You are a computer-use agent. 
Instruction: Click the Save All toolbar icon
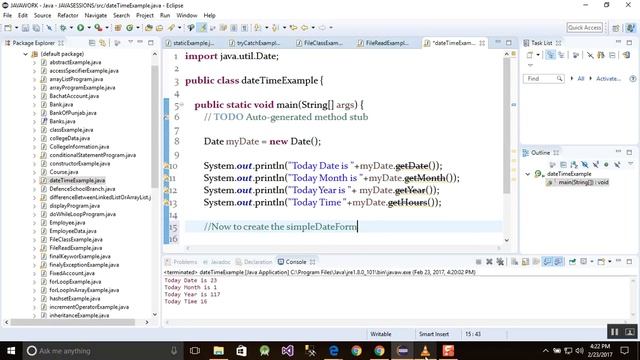[x=36, y=28]
